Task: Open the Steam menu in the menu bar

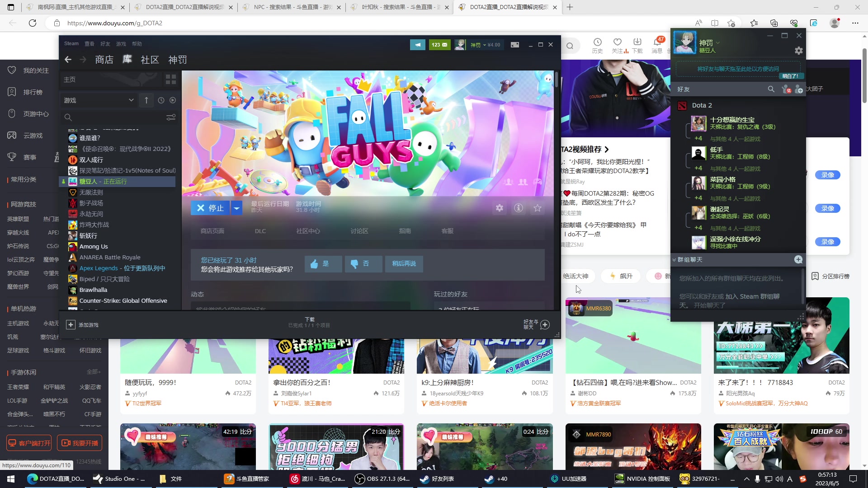Action: tap(71, 43)
